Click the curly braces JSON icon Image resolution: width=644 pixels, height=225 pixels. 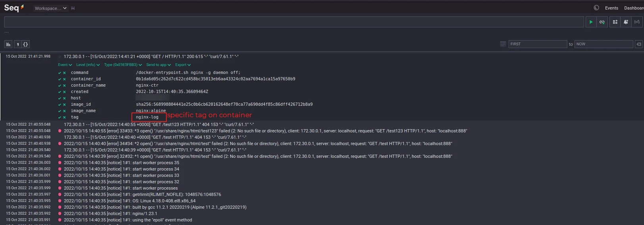point(25,44)
